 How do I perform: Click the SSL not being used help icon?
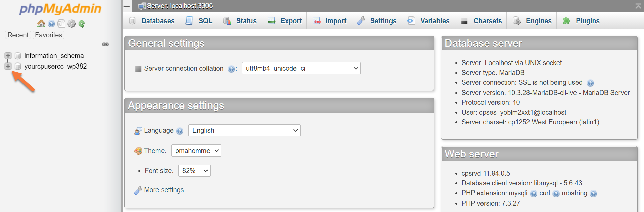point(590,83)
